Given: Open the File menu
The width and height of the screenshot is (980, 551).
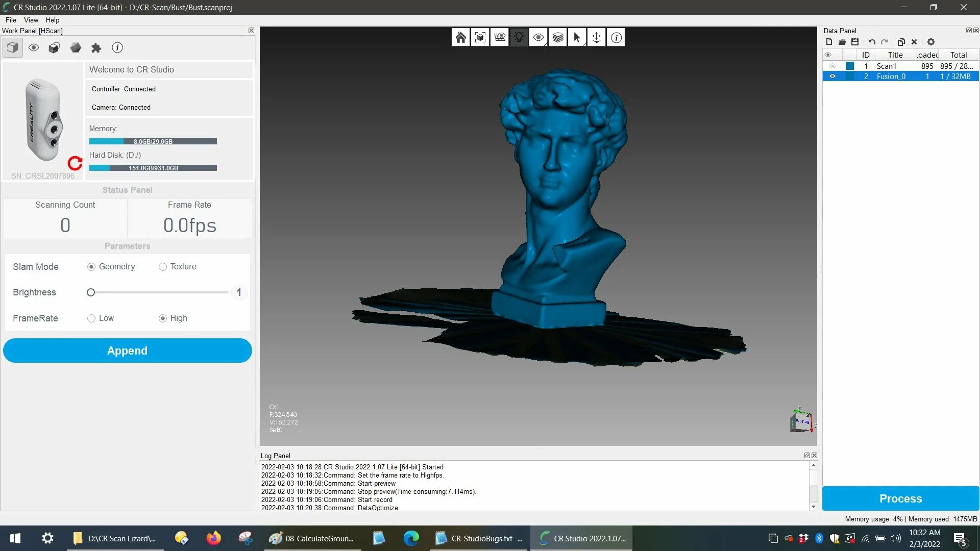Looking at the screenshot, I should point(11,20).
